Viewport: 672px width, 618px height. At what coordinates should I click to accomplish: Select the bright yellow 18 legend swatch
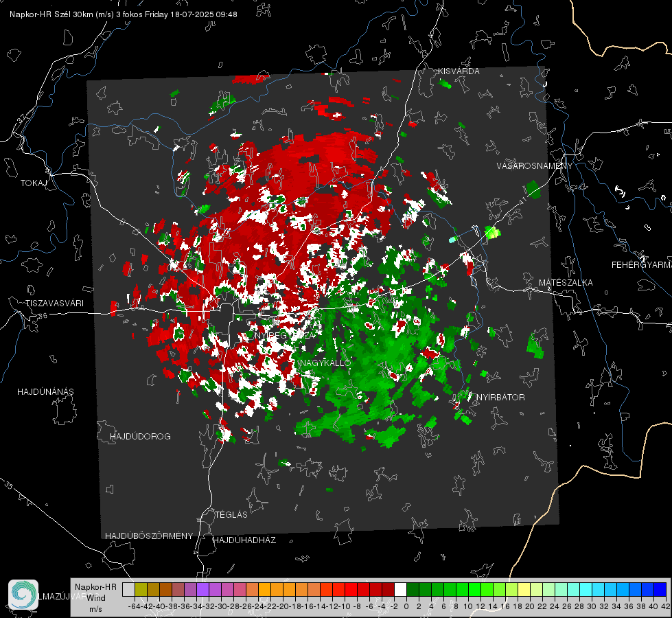point(524,590)
